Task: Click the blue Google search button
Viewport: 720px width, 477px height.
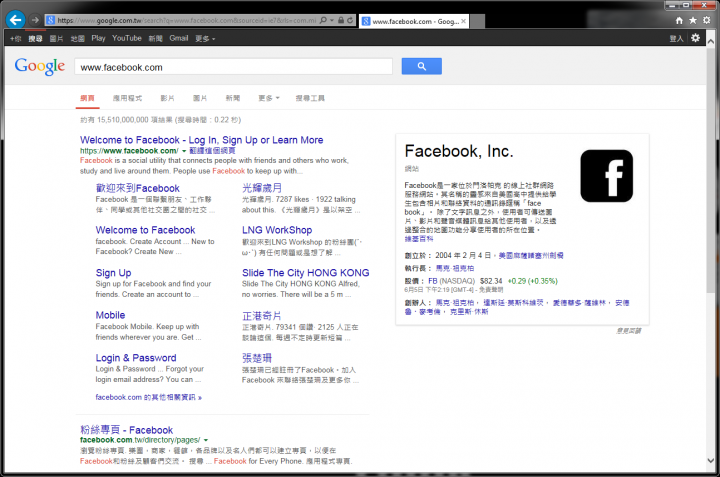Action: pyautogui.click(x=422, y=66)
